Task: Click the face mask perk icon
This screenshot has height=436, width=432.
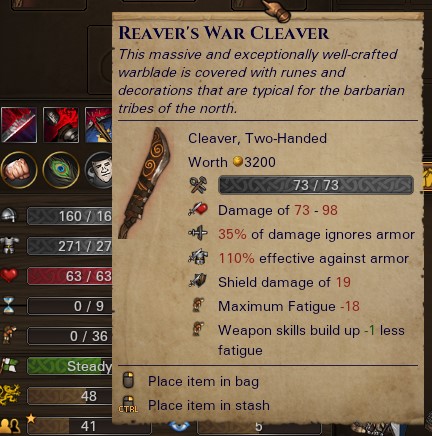Action: (99, 170)
